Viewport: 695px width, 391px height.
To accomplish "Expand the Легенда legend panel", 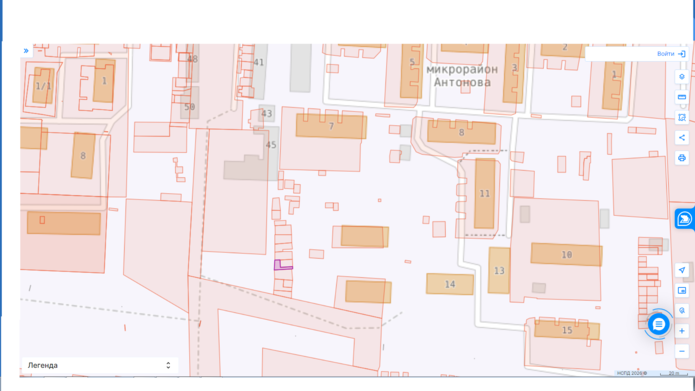I will click(100, 365).
